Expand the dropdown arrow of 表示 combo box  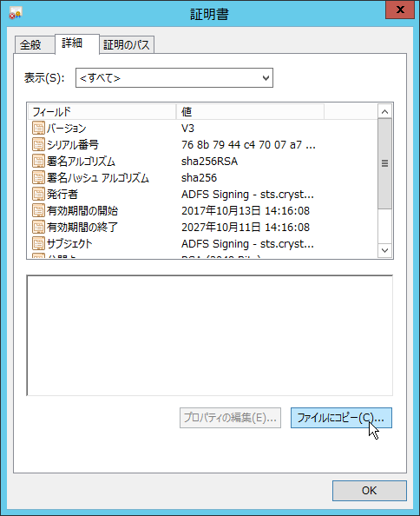pos(266,78)
